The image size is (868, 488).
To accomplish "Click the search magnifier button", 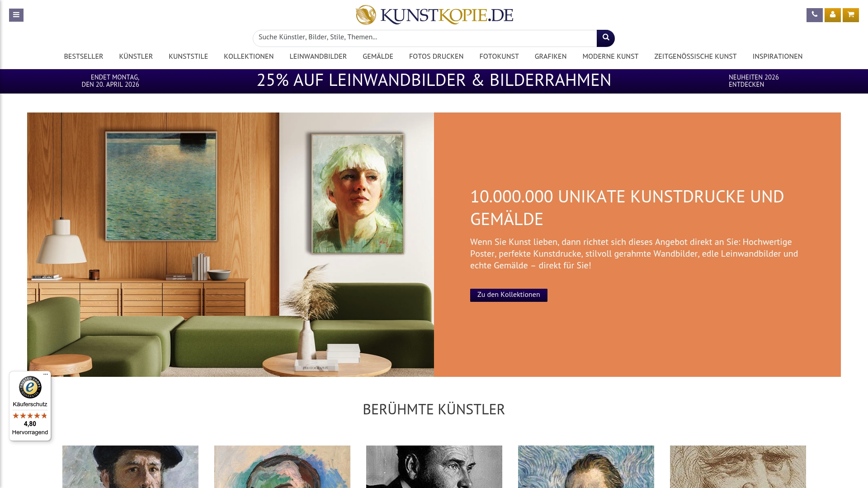I will 605,38.
